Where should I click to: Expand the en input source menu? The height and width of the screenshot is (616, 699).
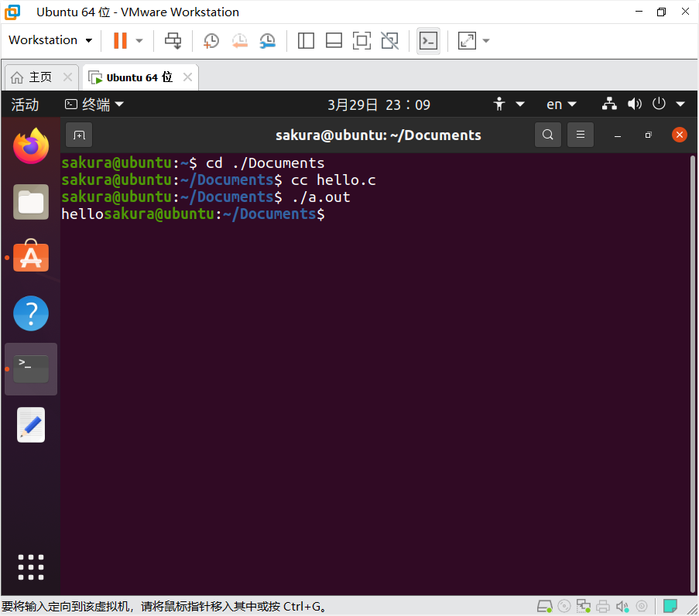click(x=561, y=104)
